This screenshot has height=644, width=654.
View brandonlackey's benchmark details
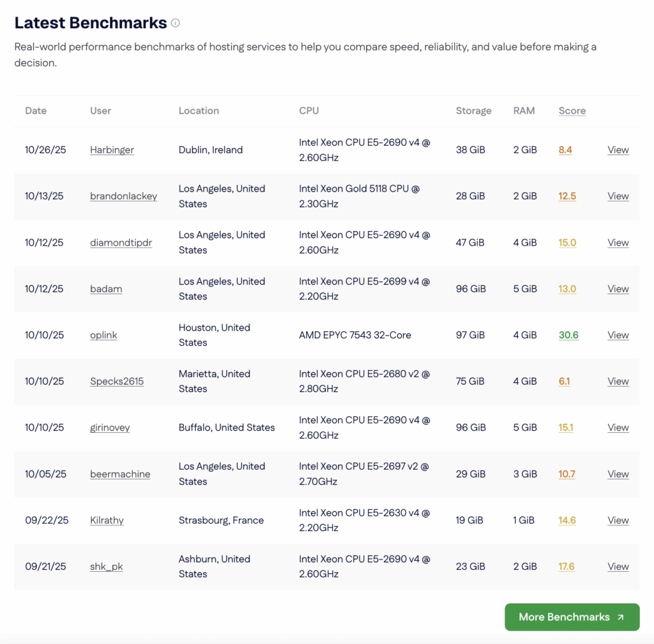coord(618,196)
